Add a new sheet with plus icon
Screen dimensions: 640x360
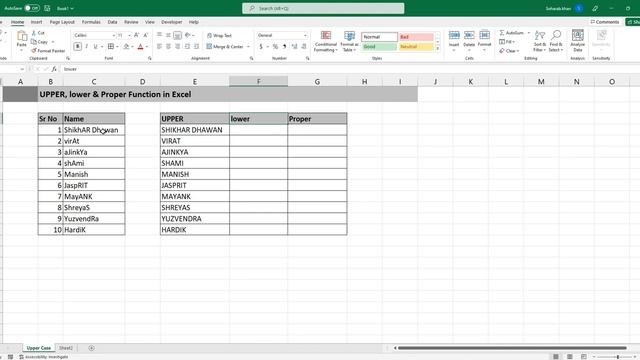click(91, 348)
